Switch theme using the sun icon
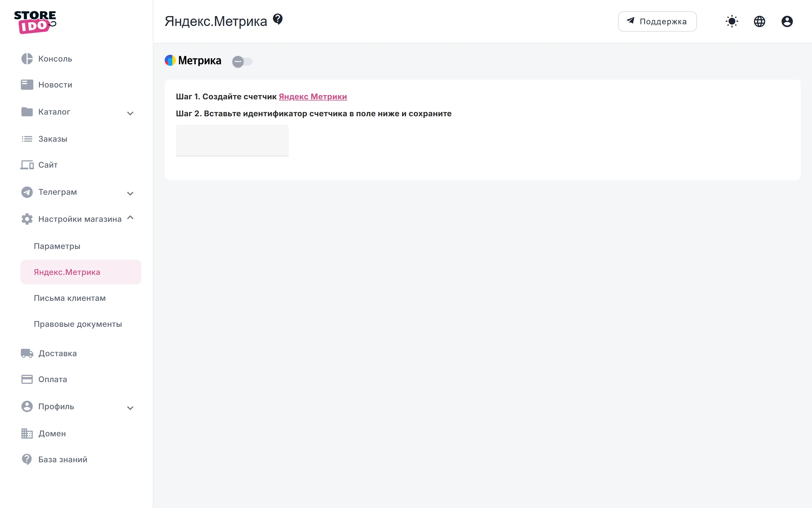 pos(732,21)
